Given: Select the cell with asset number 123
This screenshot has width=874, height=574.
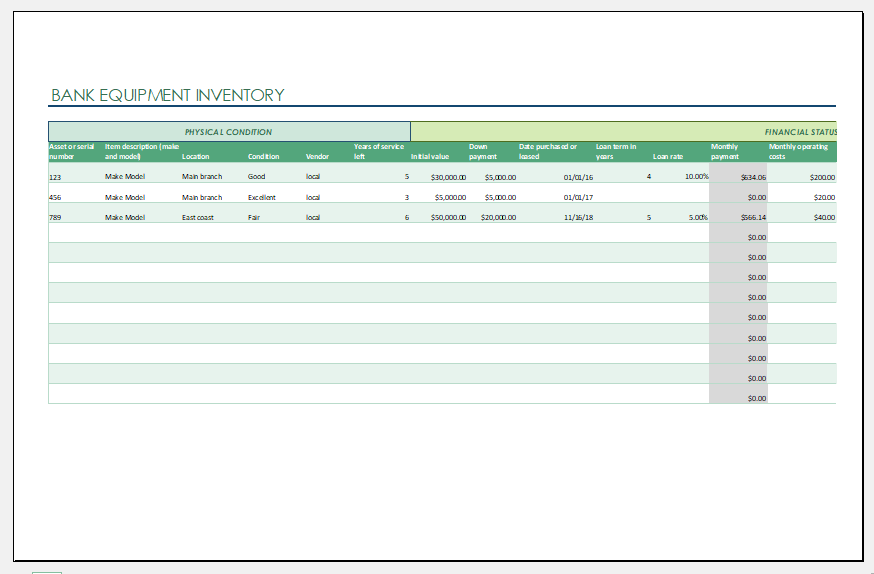Looking at the screenshot, I should pos(55,177).
